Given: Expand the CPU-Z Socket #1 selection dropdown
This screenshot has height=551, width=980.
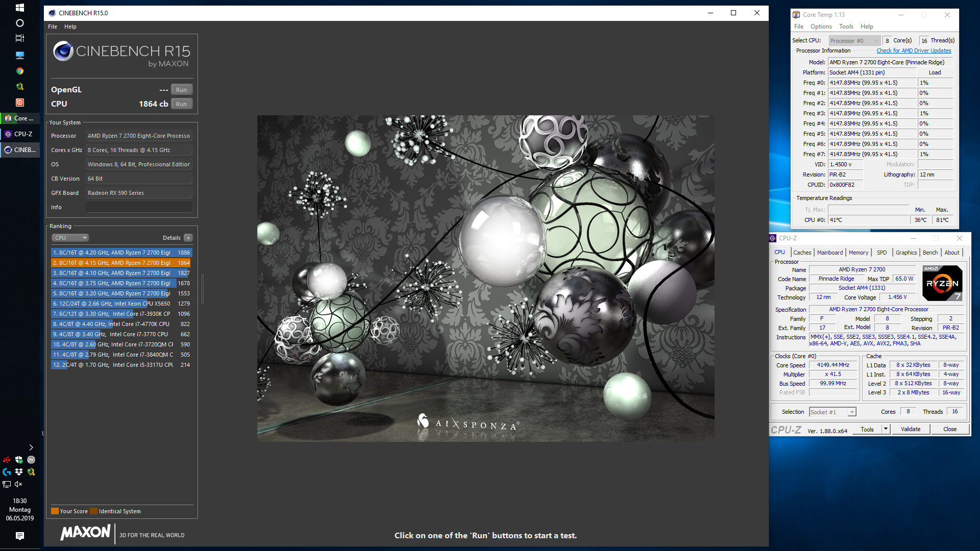Looking at the screenshot, I should [x=832, y=412].
